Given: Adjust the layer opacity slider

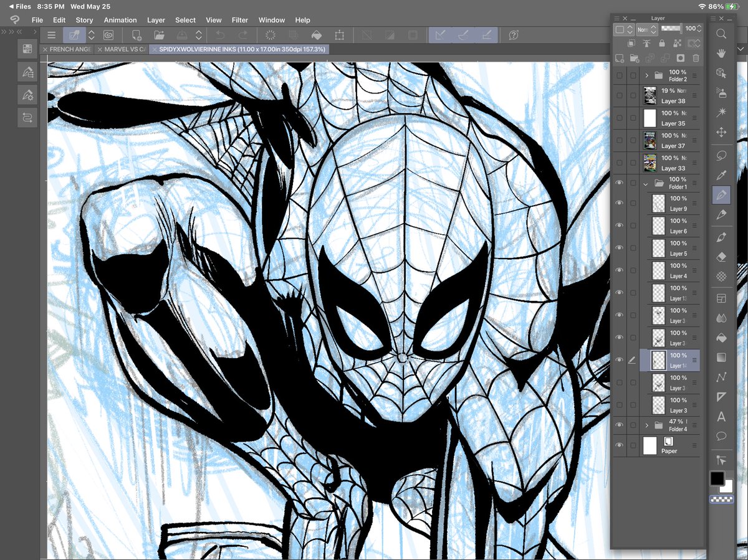Looking at the screenshot, I should (671, 29).
